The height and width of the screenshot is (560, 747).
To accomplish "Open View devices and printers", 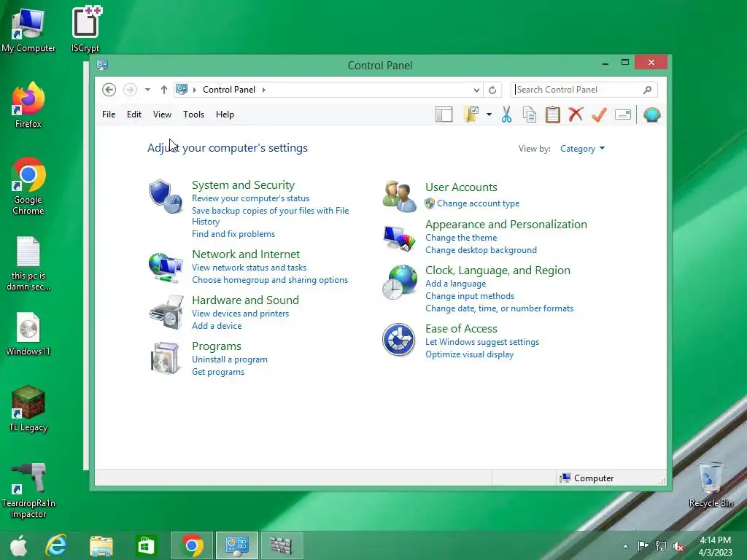I will coord(241,314).
